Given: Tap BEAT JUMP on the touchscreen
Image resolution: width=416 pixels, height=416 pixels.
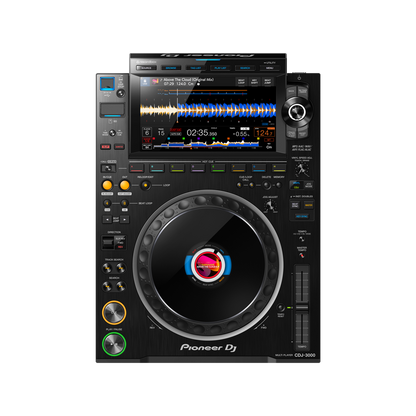Looking at the screenshot, I should click(267, 81).
